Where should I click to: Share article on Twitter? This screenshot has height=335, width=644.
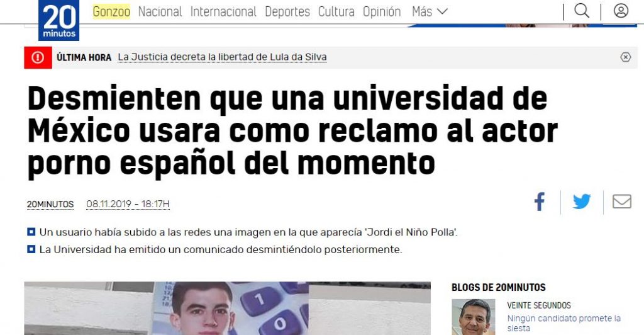click(582, 202)
